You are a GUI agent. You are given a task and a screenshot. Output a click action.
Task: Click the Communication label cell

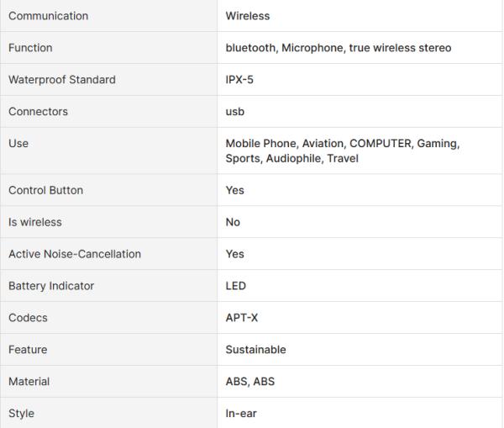[108, 16]
